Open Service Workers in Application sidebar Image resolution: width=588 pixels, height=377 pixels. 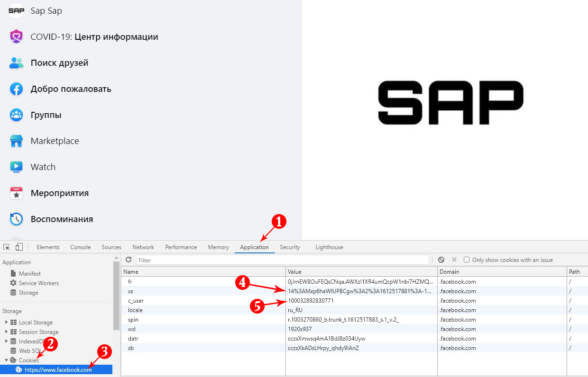tap(39, 283)
